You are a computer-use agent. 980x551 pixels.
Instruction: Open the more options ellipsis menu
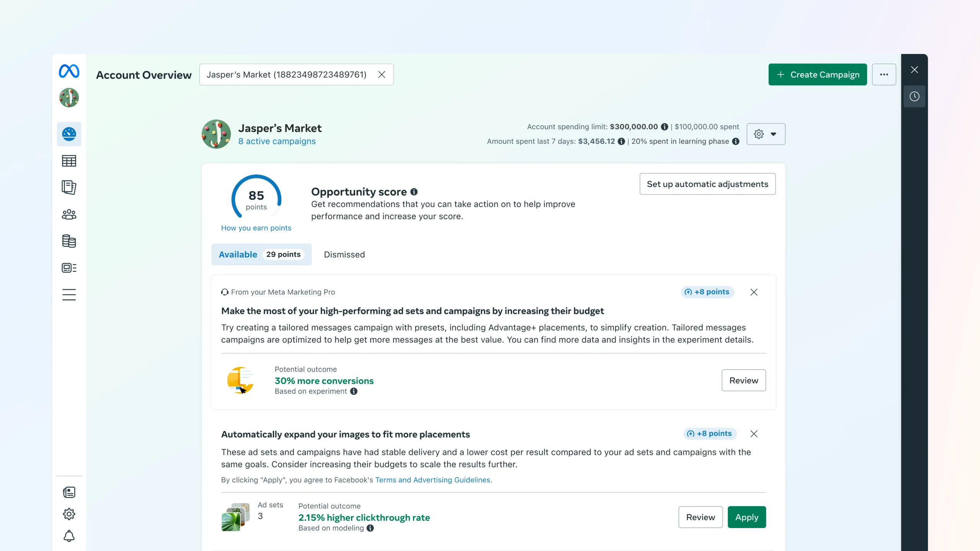884,74
